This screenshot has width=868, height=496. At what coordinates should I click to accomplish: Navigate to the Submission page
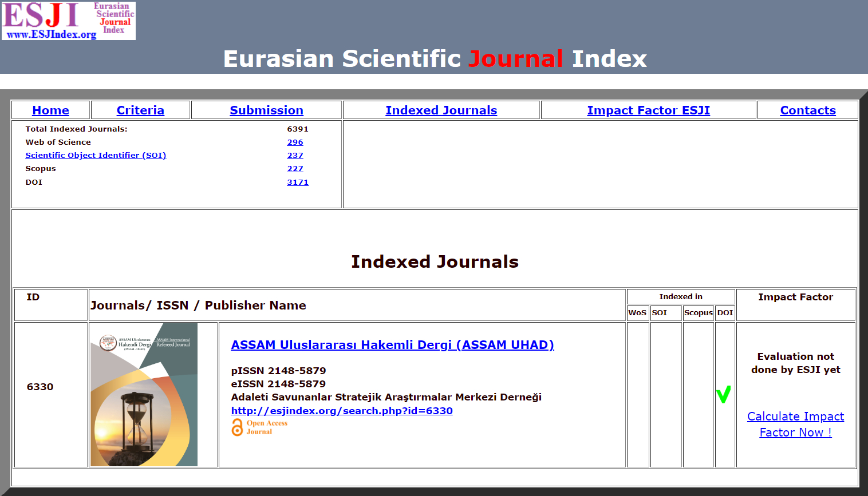[266, 110]
